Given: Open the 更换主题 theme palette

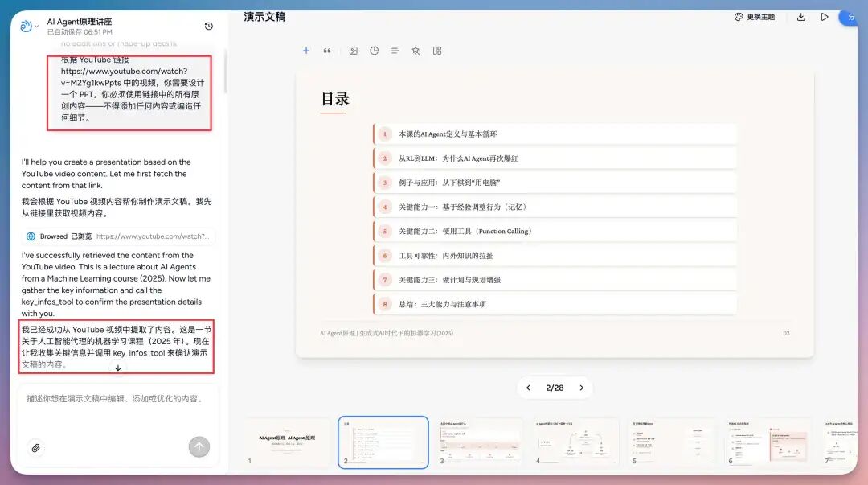Looking at the screenshot, I should tap(754, 17).
